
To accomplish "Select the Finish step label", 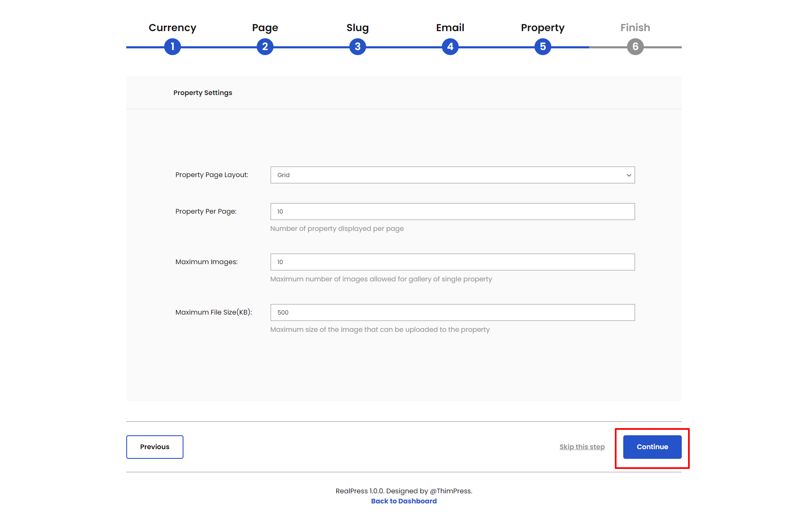I will point(635,28).
